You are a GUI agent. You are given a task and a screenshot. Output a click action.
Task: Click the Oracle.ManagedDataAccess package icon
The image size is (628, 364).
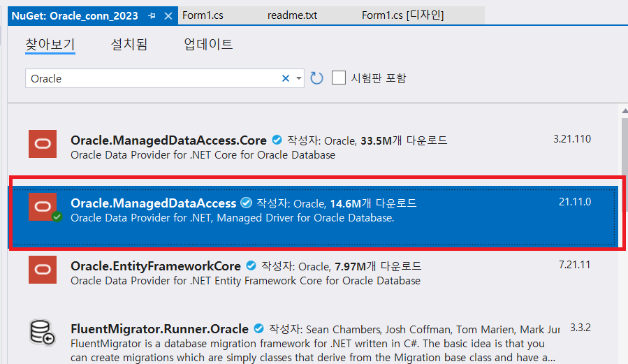[x=43, y=207]
